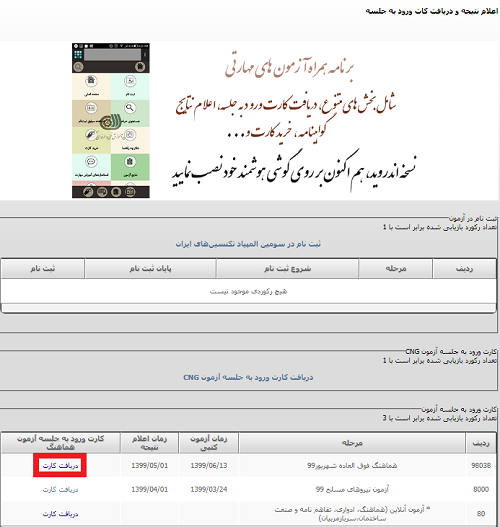
Task: Click the ثبت نام column header
Action: (x=43, y=269)
